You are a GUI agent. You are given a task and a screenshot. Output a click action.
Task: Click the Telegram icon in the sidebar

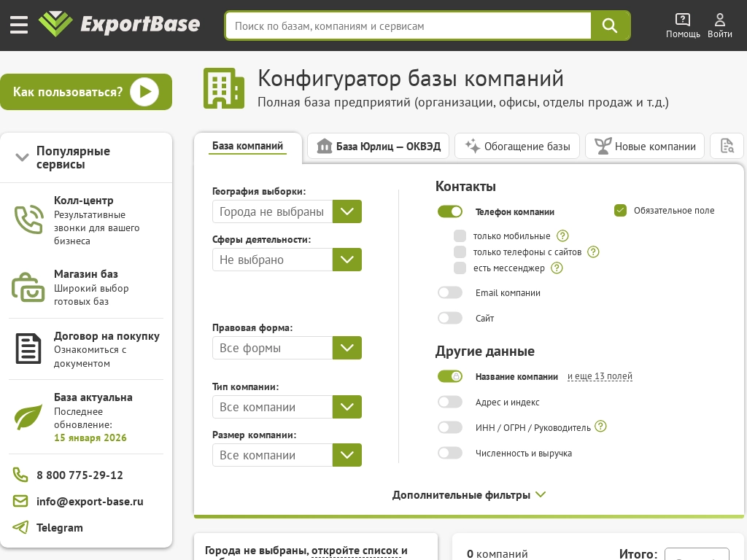pyautogui.click(x=20, y=527)
